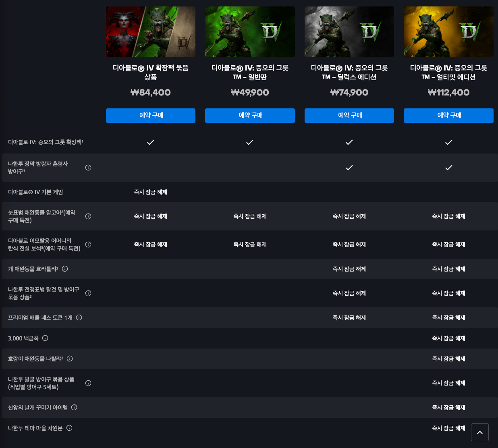Open the 얼티밋 에디션 gold artwork thumbnail
The height and width of the screenshot is (448, 498).
click(x=448, y=31)
